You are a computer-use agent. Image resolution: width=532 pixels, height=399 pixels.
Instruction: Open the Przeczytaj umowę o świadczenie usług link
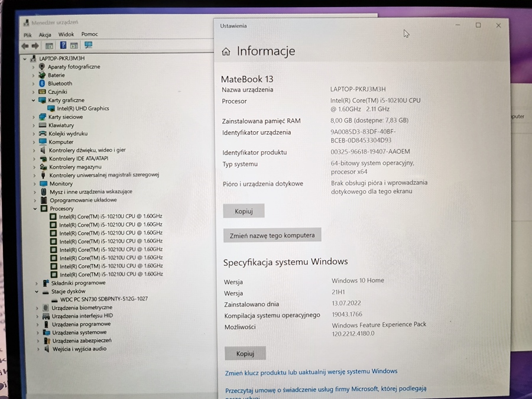[326, 389]
